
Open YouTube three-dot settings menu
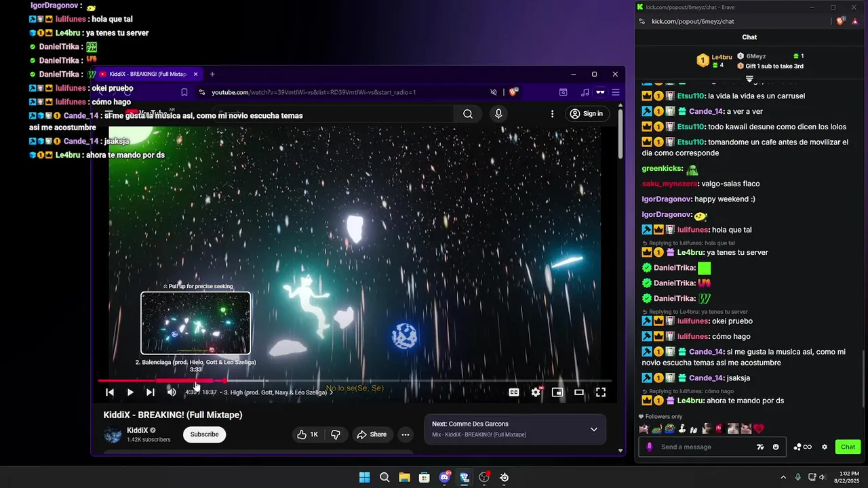tap(552, 114)
